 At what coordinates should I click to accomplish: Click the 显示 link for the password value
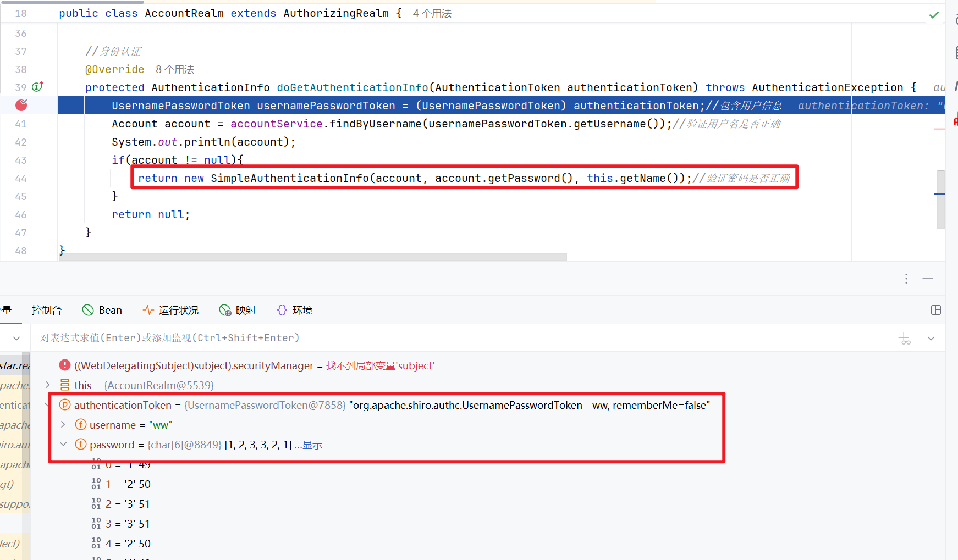[x=312, y=445]
